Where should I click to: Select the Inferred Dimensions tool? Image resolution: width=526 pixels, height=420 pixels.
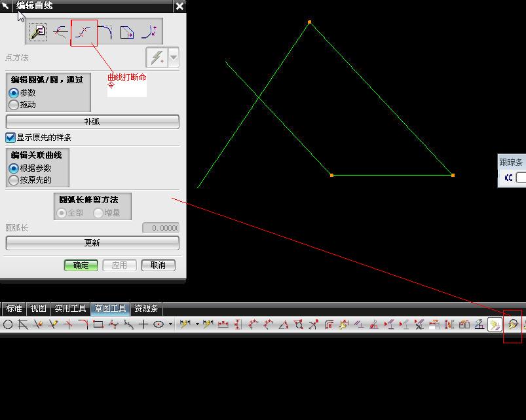[185, 324]
